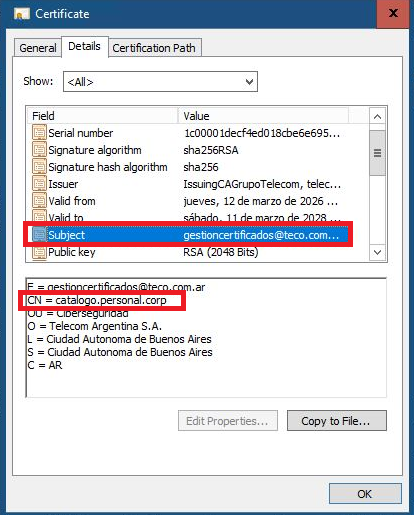Viewport: 414px width, 515px height.
Task: Click the Copy to File button
Action: point(337,421)
